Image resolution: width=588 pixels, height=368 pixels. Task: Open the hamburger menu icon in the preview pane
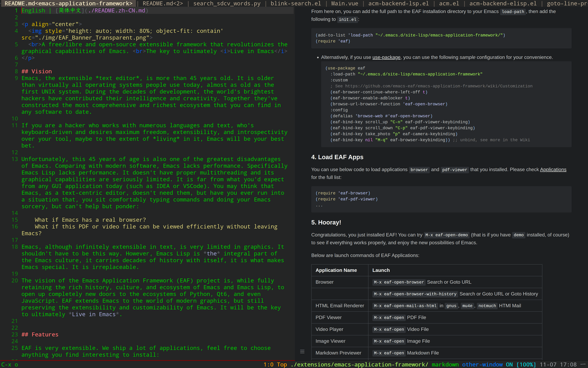coord(302,351)
